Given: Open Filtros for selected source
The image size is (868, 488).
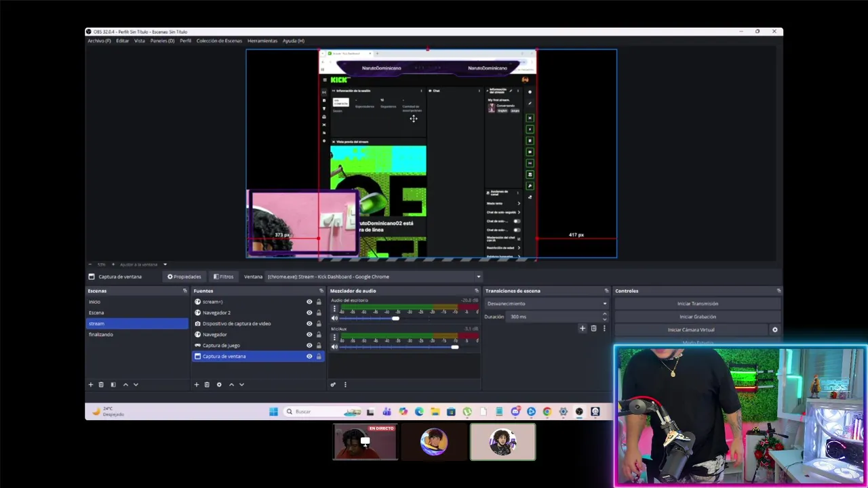Looking at the screenshot, I should tap(223, 277).
